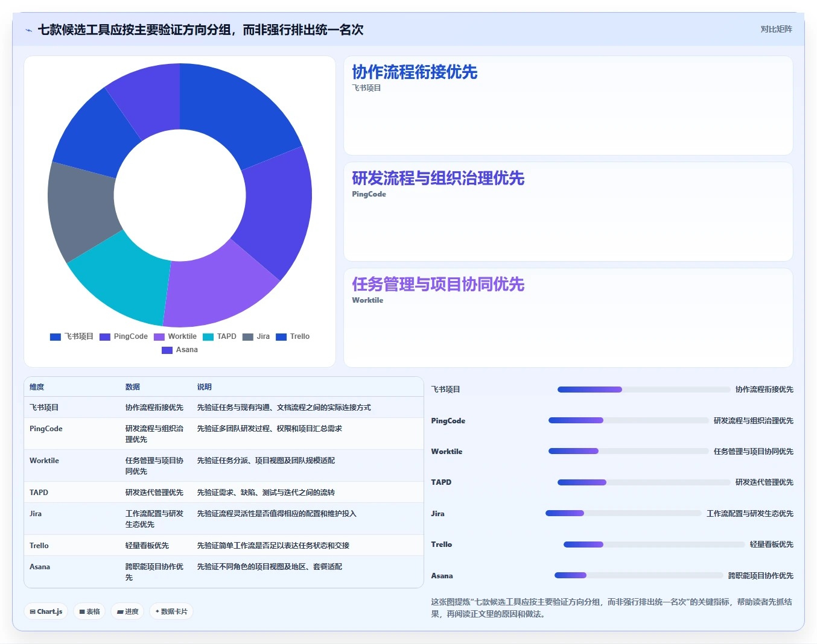Click the 数据 column header
This screenshot has height=644, width=817.
click(x=133, y=387)
